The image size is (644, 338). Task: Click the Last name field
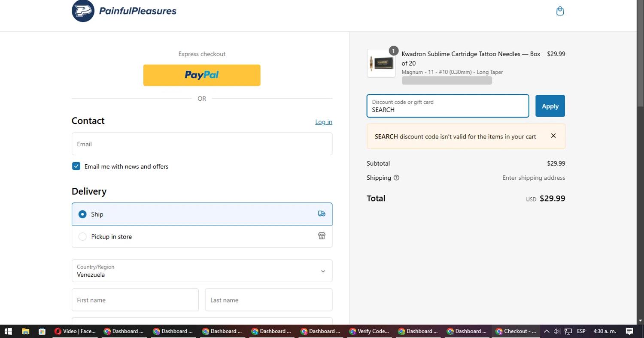point(269,300)
